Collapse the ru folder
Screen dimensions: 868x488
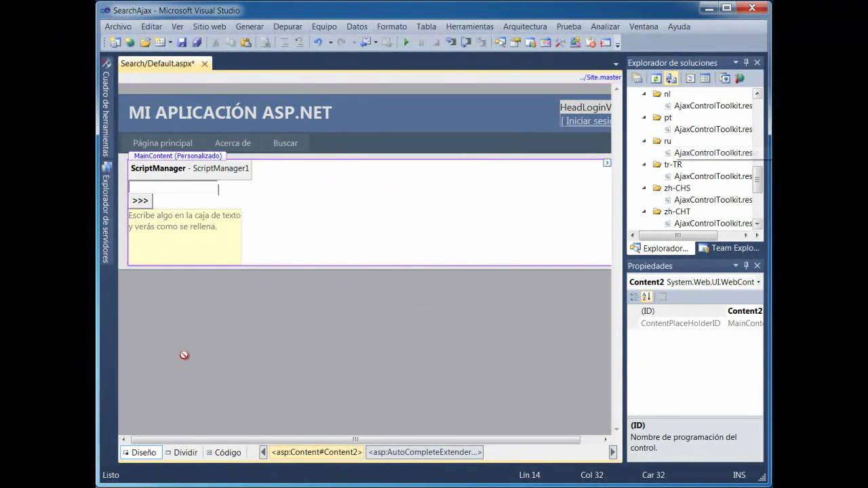(x=644, y=141)
